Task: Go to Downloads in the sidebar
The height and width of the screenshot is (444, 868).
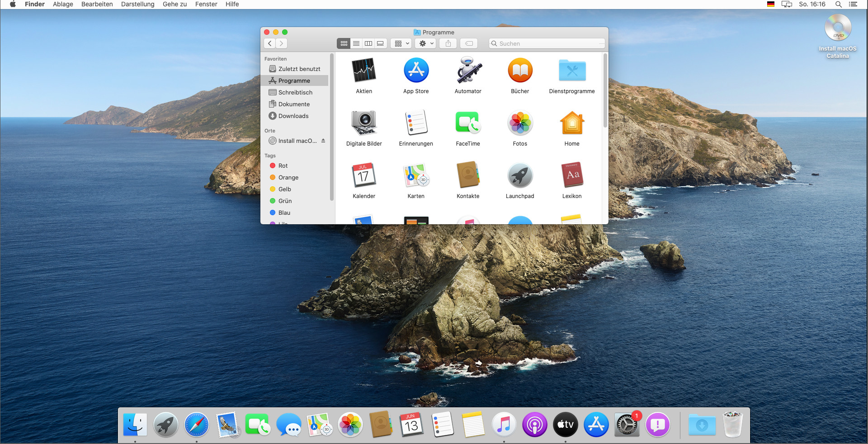Action: [x=293, y=116]
